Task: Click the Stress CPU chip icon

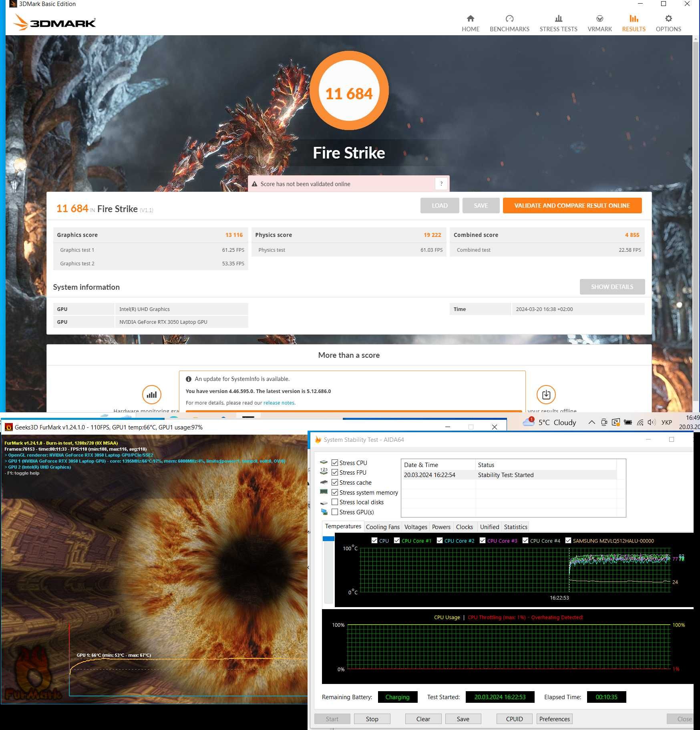Action: (324, 463)
